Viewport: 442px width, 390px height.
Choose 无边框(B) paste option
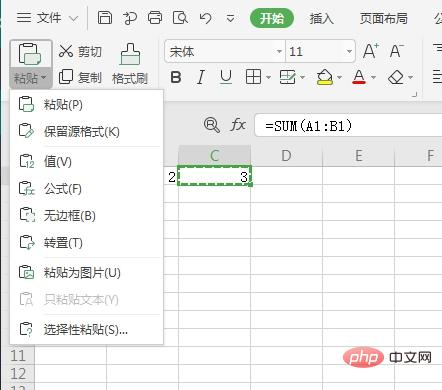pos(87,216)
